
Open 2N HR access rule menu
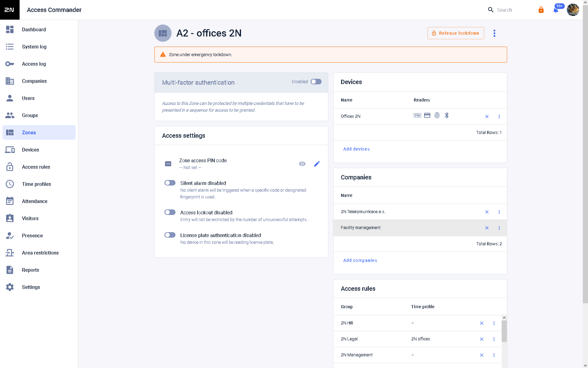[494, 323]
